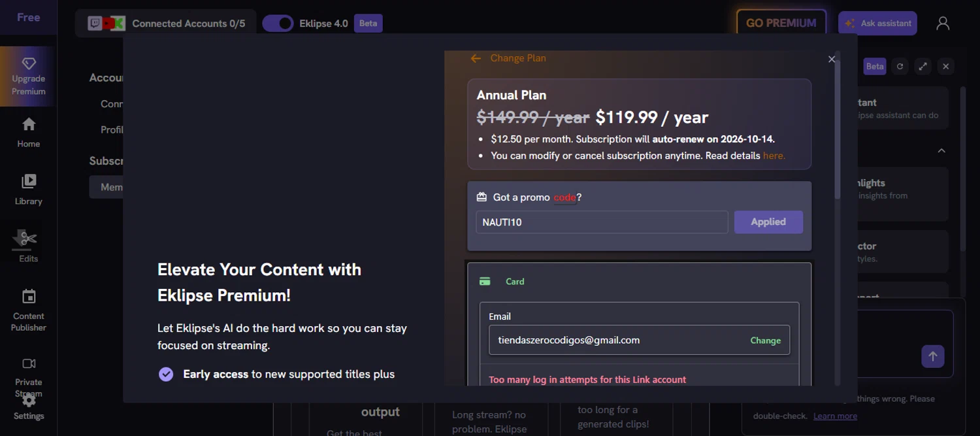980x436 pixels.
Task: Toggle the Eklipse 4.0 switch
Action: click(x=278, y=24)
